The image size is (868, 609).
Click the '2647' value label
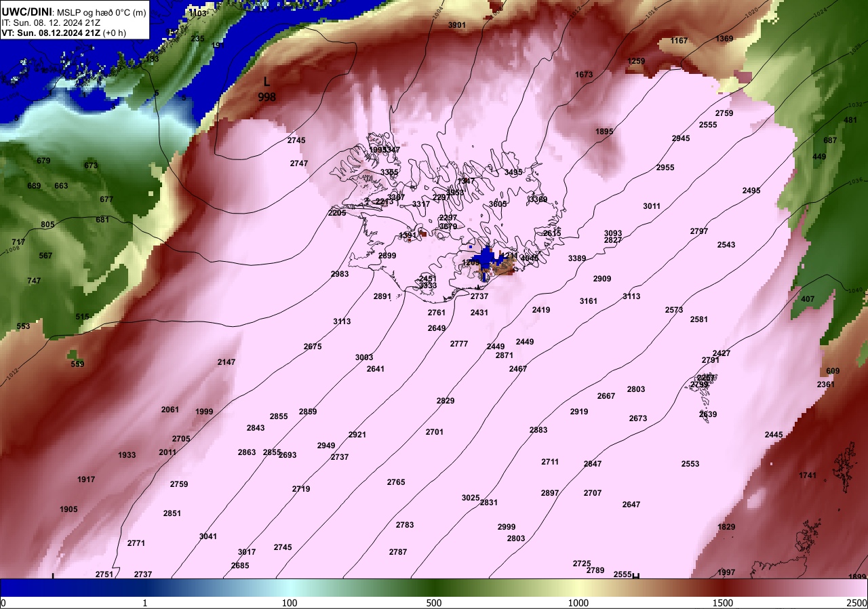point(631,505)
